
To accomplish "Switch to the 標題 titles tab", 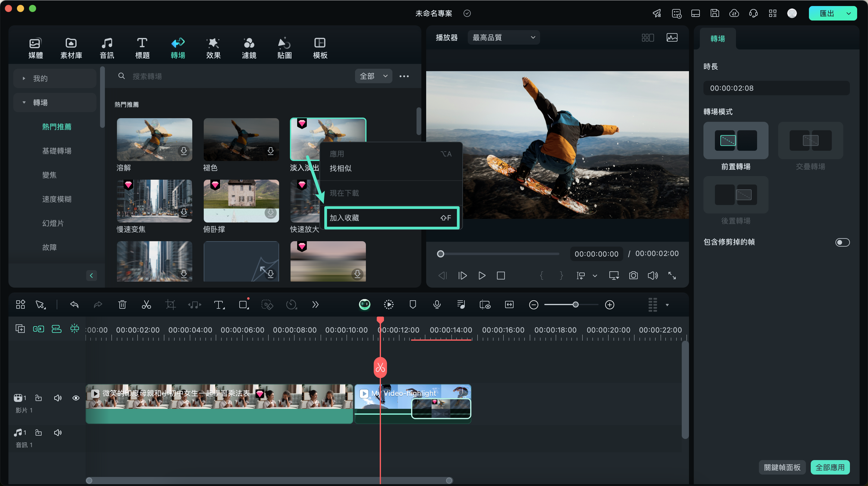I will tap(142, 48).
